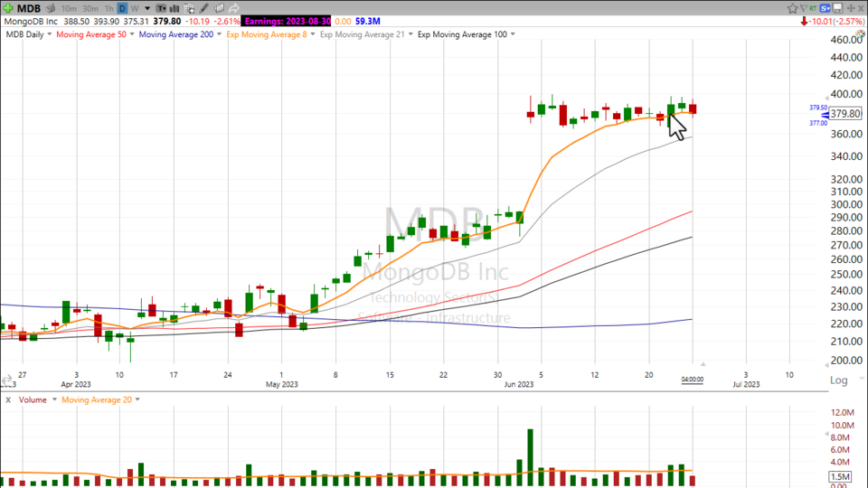868x488 pixels.
Task: Click the color palette icon near 460.00
Action: click(x=860, y=34)
